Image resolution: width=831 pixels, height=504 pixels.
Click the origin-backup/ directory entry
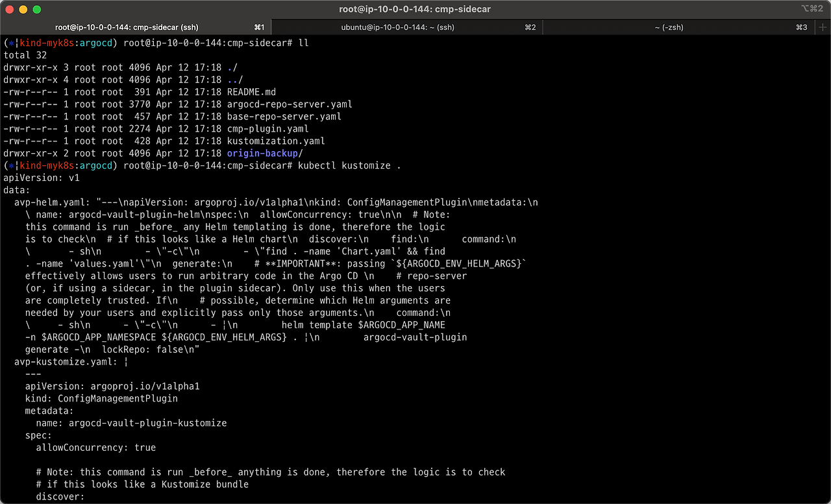tap(265, 154)
